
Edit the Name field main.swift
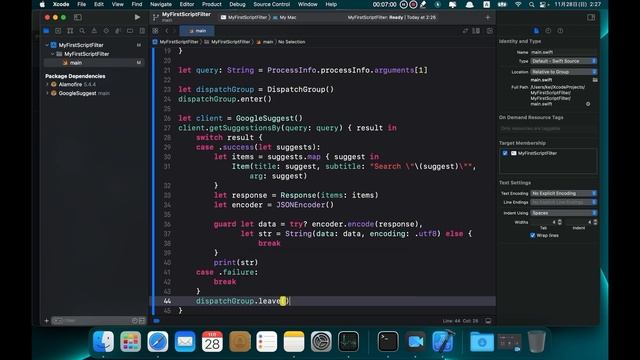563,52
